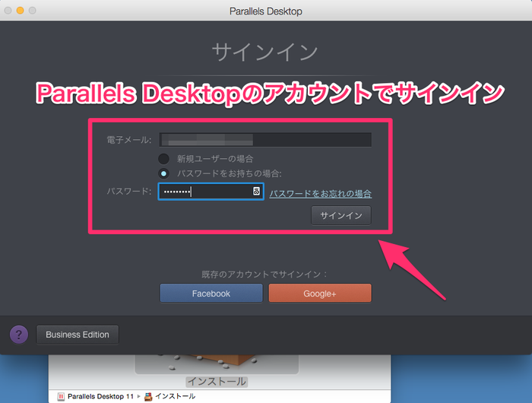
Task: Click the Business Edition button
Action: click(x=78, y=335)
